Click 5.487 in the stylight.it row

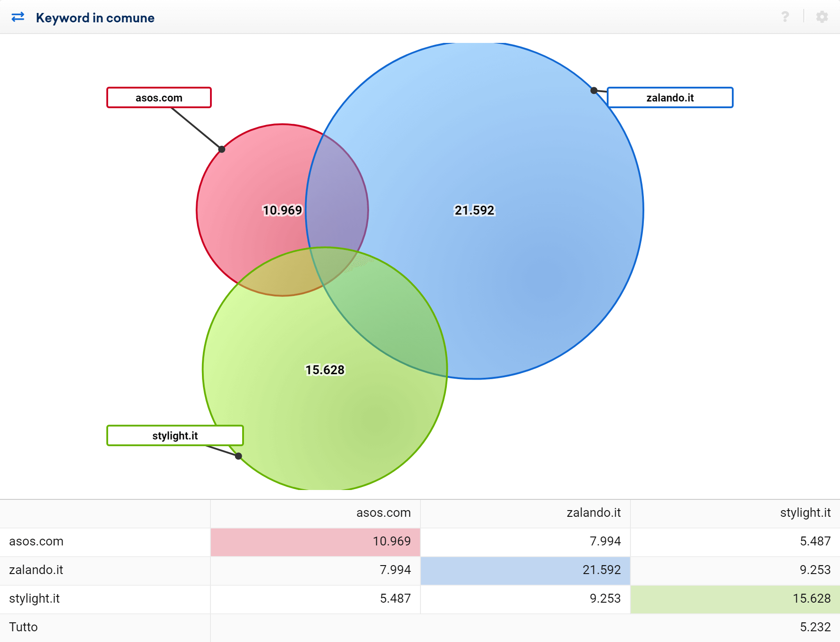395,598
